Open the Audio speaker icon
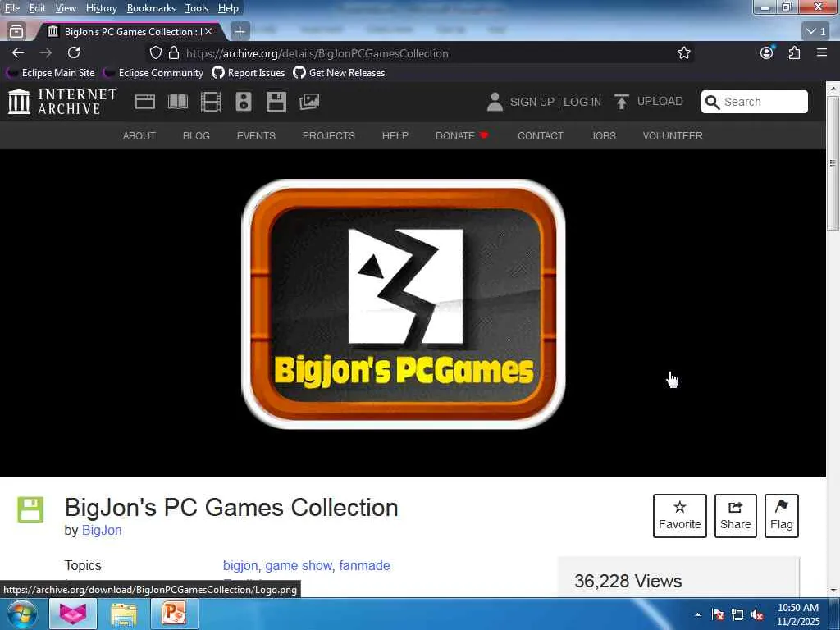Image resolution: width=840 pixels, height=630 pixels. (x=243, y=101)
